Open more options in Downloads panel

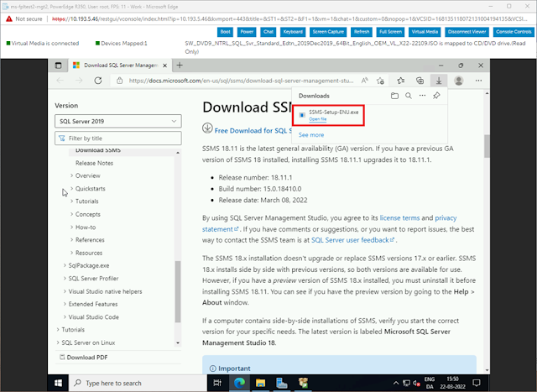[422, 96]
